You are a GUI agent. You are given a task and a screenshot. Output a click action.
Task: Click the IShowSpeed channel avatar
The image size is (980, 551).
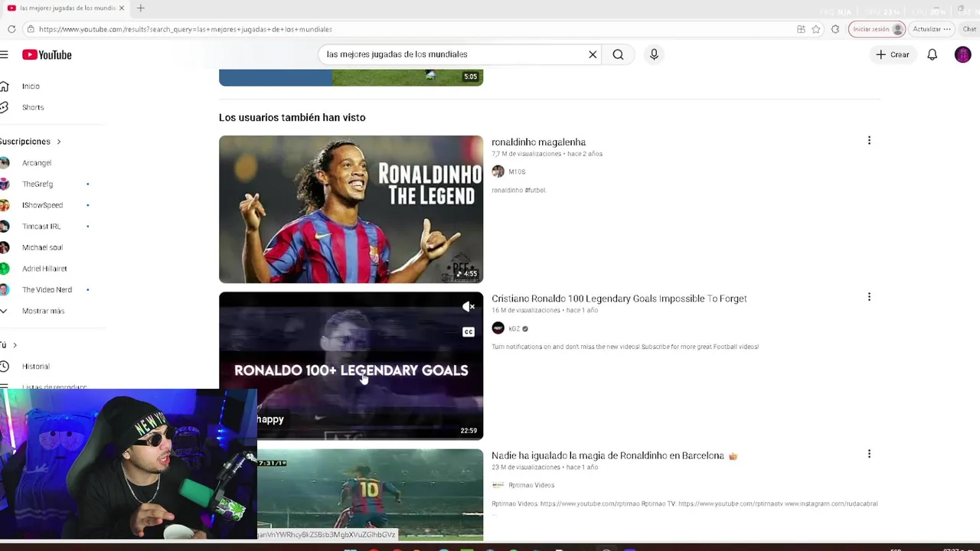5,205
